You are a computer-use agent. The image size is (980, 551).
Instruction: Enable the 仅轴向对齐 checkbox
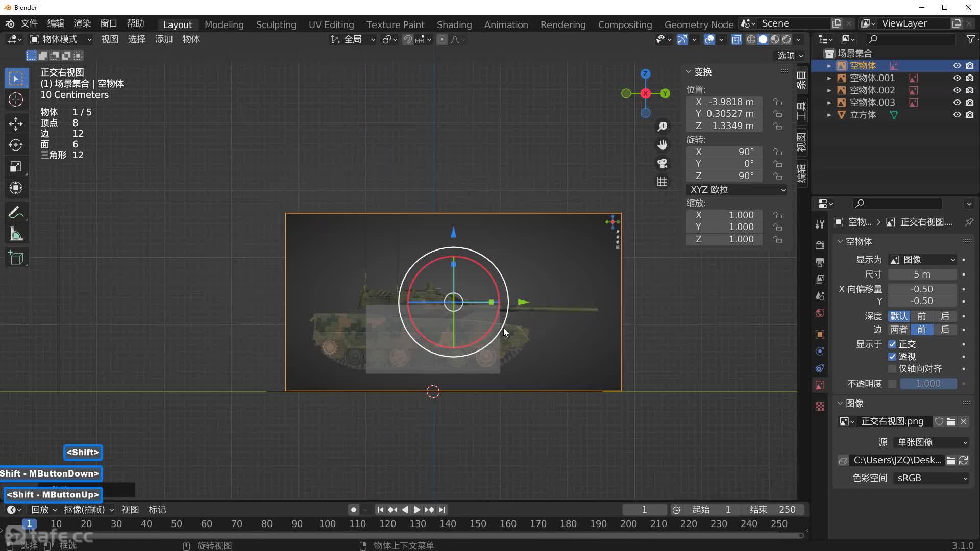892,369
